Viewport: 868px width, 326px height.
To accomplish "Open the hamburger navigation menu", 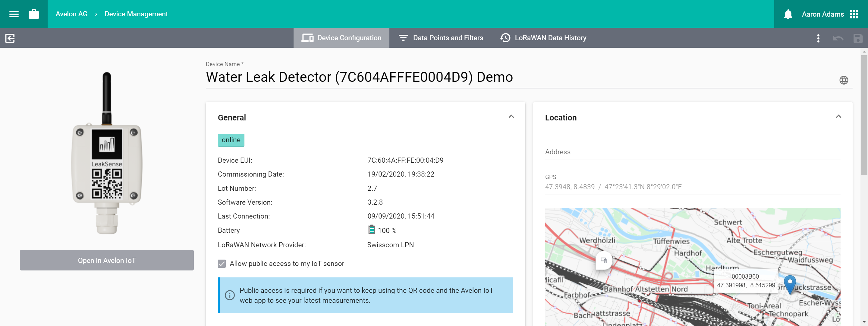I will pos(14,14).
